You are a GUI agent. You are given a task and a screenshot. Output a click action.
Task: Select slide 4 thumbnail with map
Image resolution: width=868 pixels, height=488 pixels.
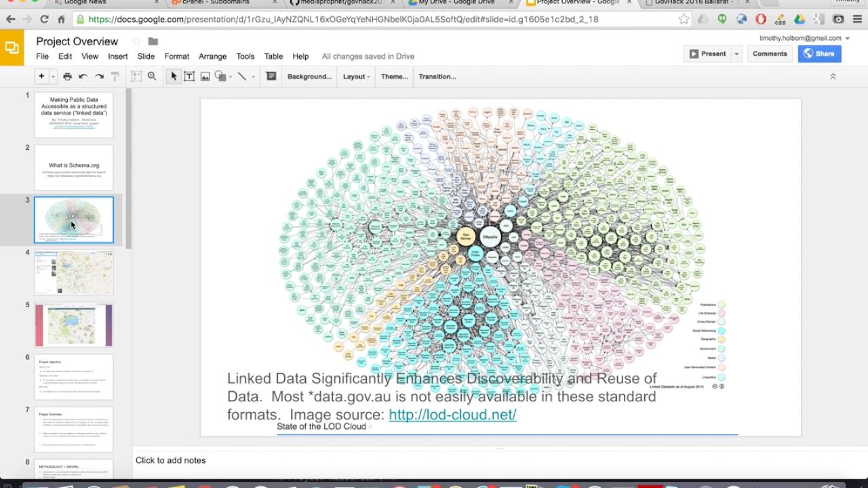[x=74, y=272]
